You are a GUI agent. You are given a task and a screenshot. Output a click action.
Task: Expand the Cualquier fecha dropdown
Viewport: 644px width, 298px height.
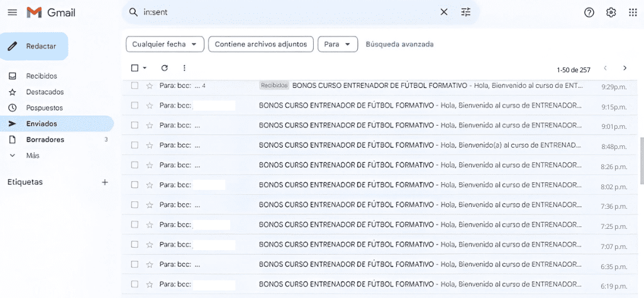tap(165, 44)
